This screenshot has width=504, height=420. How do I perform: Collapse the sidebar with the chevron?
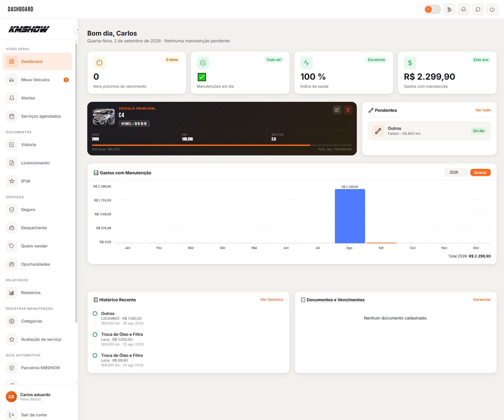[76, 30]
